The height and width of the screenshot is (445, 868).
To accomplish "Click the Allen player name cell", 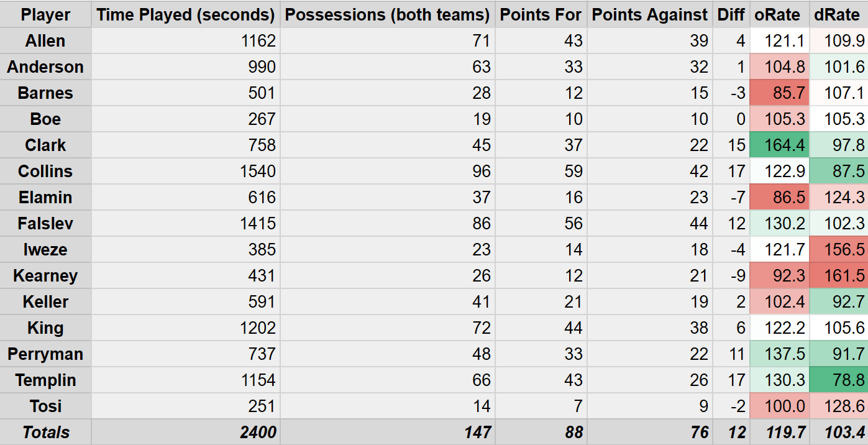I will [x=45, y=41].
